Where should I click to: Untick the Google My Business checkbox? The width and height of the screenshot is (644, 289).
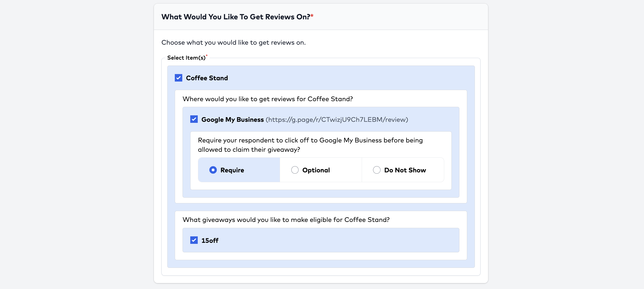[194, 119]
